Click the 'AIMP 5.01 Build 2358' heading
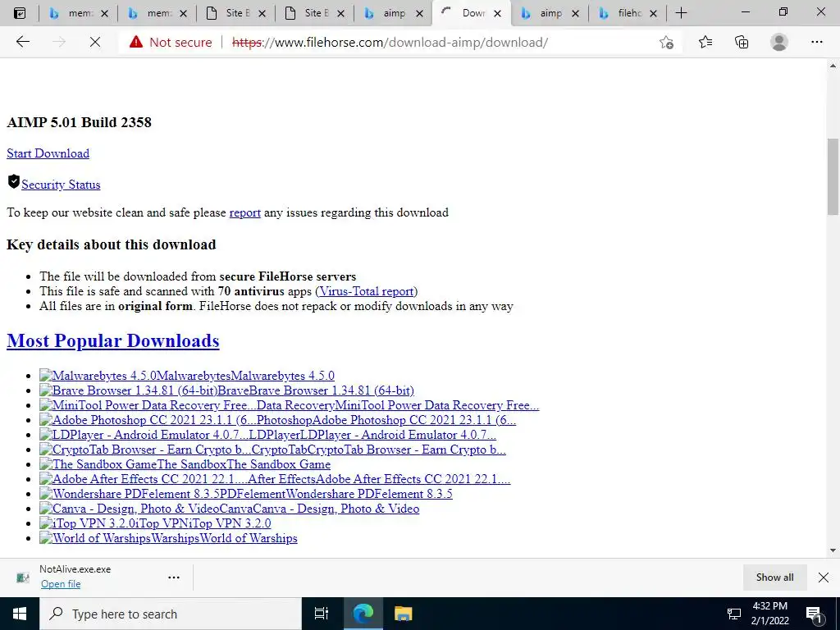Viewport: 840px width, 630px height. click(x=80, y=123)
